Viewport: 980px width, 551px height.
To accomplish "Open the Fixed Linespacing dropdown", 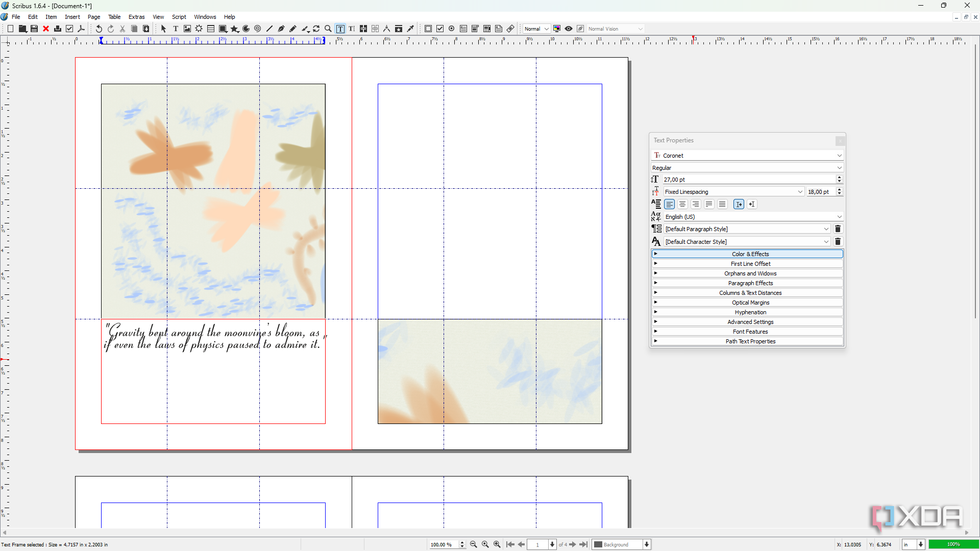I will [734, 192].
